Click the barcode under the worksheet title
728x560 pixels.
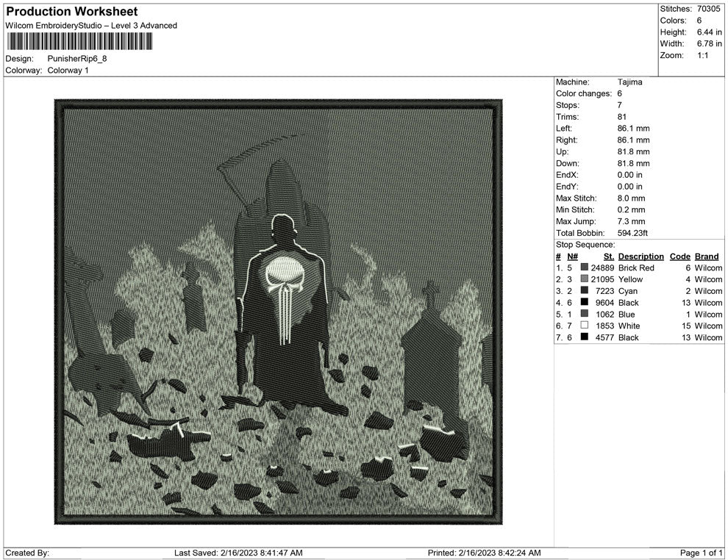pyautogui.click(x=79, y=41)
